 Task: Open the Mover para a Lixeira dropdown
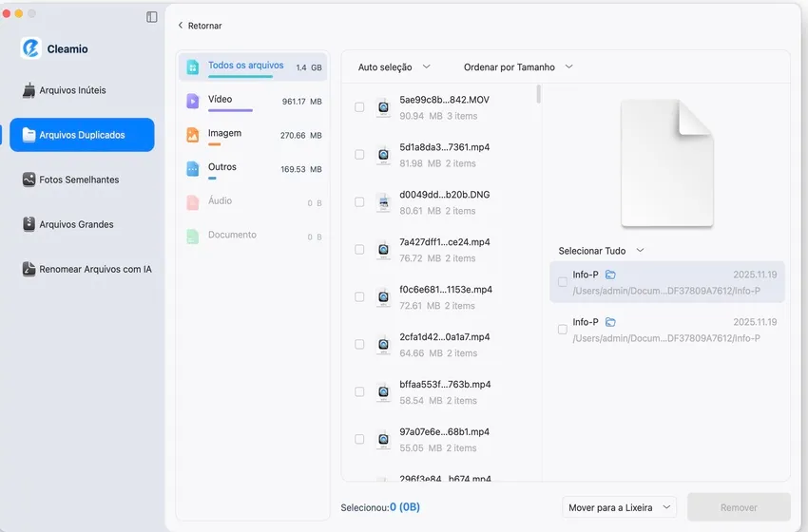[x=619, y=507]
